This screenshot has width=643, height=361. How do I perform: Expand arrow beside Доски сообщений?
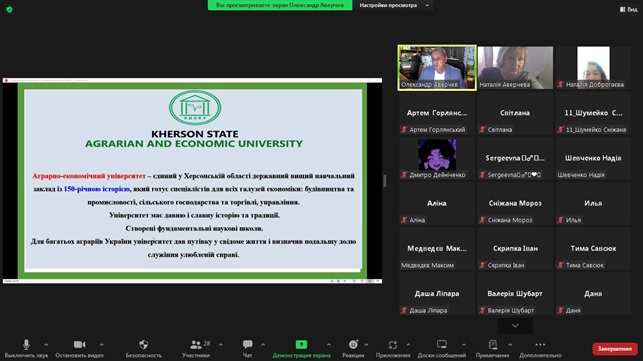463,345
